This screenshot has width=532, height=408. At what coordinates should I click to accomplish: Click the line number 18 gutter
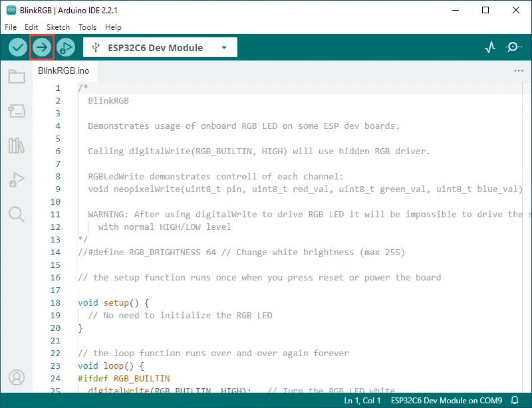pos(55,302)
